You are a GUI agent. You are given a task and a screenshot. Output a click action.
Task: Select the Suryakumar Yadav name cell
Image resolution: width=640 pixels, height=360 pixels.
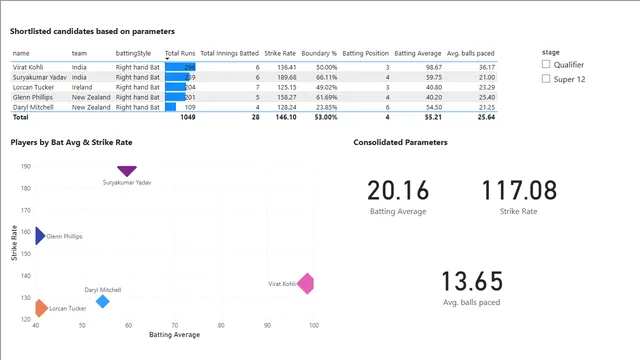pyautogui.click(x=39, y=77)
